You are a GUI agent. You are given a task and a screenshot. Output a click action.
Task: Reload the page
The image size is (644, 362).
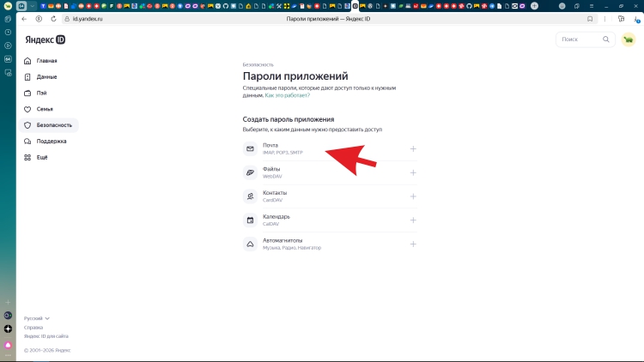tap(53, 19)
